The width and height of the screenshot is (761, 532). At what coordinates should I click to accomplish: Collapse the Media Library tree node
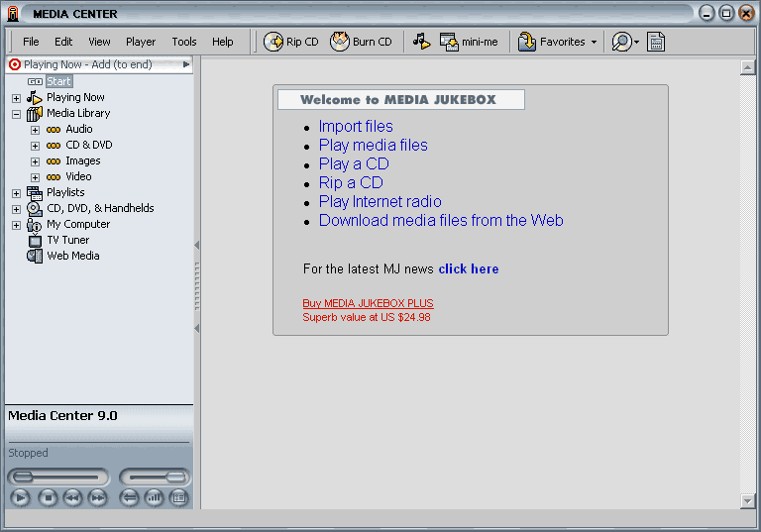[16, 114]
